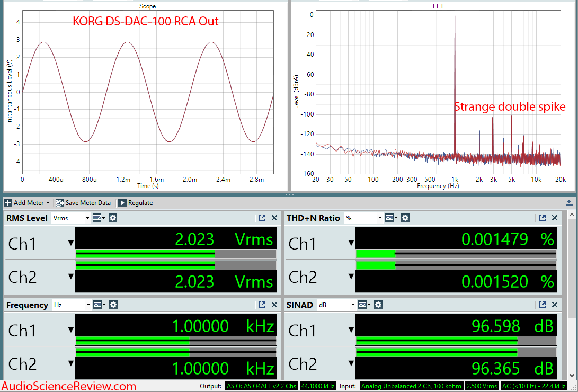Click the Analog Unbalanced input status field
This screenshot has width=578, height=392.
pos(412,386)
